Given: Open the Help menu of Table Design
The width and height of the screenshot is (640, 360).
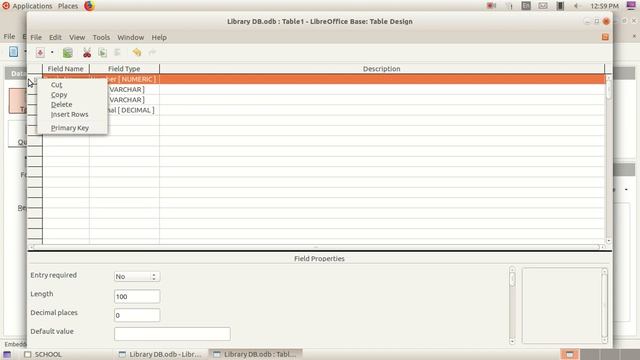Looking at the screenshot, I should coord(159,37).
